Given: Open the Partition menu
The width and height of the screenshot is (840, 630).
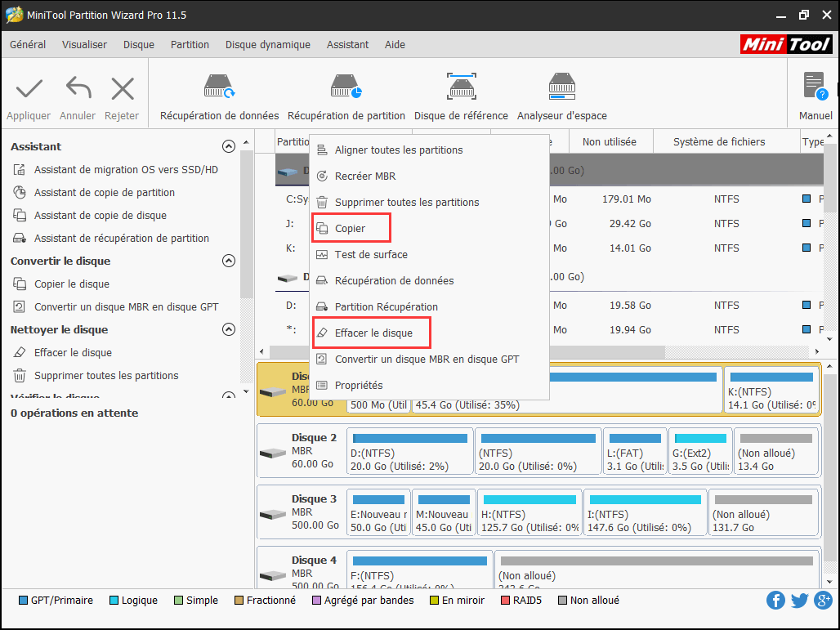Looking at the screenshot, I should 190,44.
